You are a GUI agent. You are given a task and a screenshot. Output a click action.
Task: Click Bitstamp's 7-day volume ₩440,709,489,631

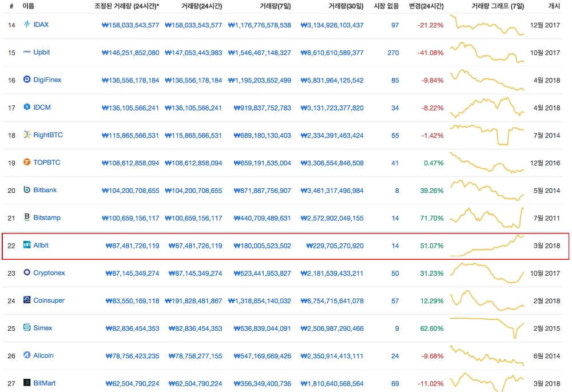tap(263, 218)
